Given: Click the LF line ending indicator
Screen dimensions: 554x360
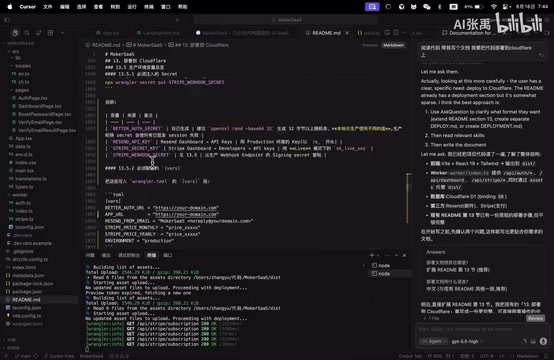Looking at the screenshot, I should click(501, 356).
